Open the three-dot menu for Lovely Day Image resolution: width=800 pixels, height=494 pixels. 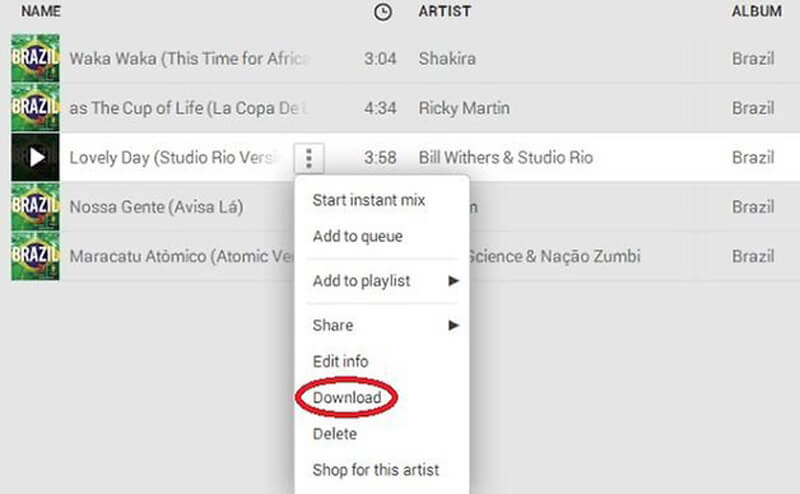point(310,157)
